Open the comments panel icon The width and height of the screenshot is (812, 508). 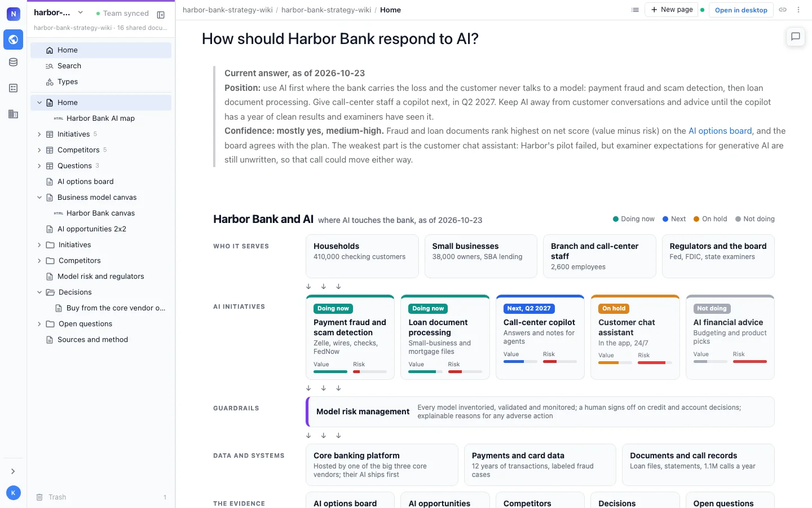click(796, 37)
